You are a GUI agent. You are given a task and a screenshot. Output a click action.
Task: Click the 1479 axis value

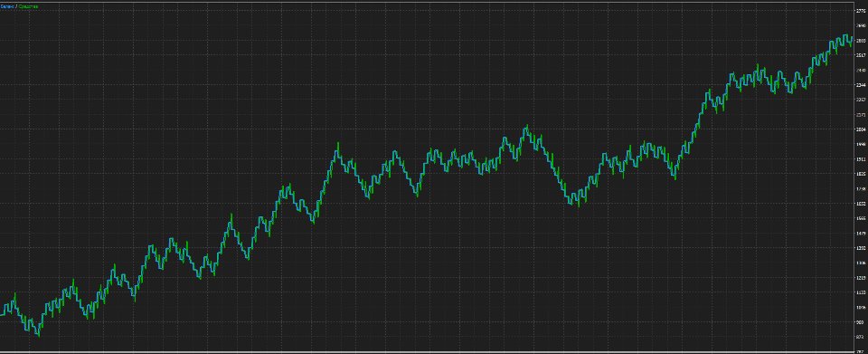(861, 234)
